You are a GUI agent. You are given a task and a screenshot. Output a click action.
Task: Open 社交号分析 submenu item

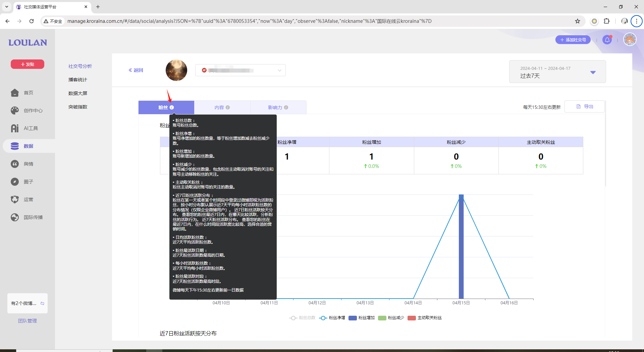point(80,66)
